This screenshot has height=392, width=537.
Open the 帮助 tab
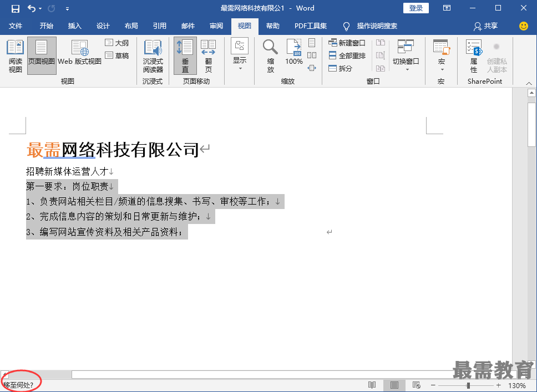pyautogui.click(x=272, y=26)
